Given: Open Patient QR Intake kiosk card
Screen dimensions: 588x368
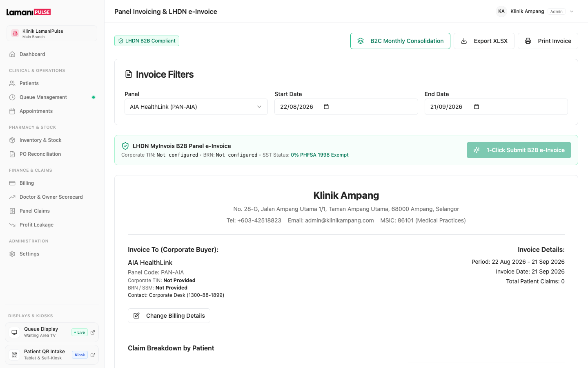Looking at the screenshot, I should pos(52,355).
